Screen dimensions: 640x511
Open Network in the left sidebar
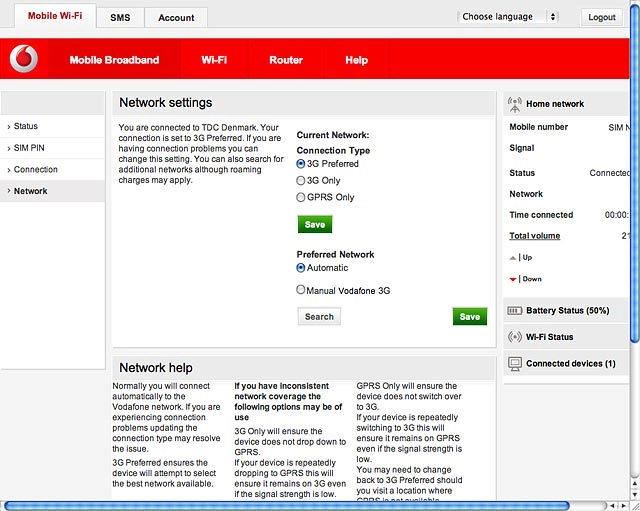point(53,191)
